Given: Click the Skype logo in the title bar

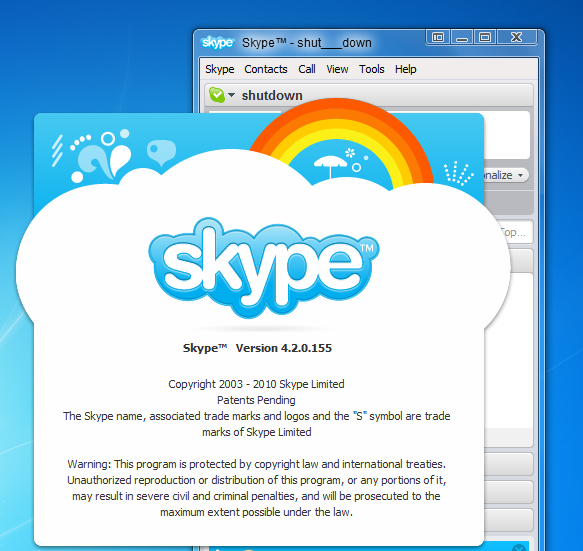Looking at the screenshot, I should [218, 43].
